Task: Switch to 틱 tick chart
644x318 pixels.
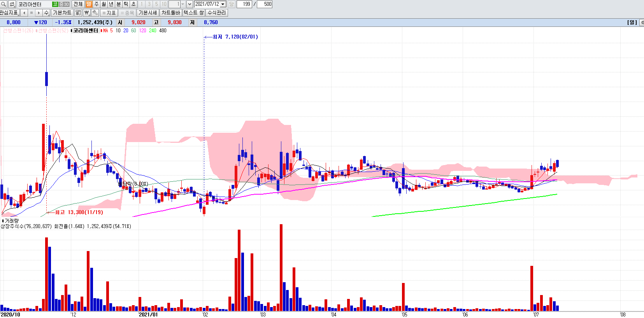Action: [126, 4]
